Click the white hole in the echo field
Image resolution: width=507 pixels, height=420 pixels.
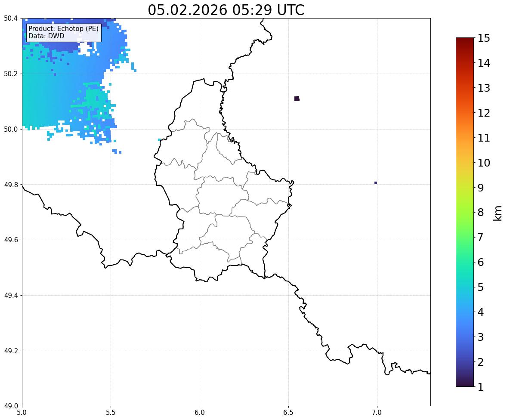click(x=85, y=49)
